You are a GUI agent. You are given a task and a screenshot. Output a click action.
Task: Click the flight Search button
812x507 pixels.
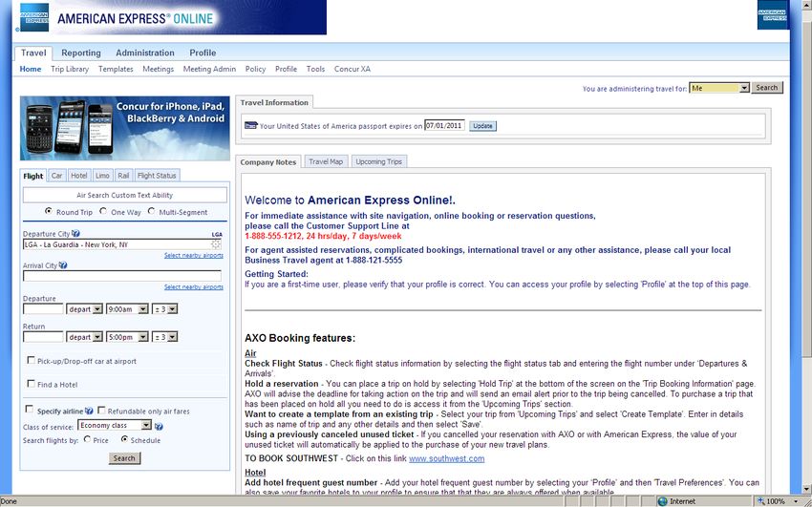click(124, 458)
